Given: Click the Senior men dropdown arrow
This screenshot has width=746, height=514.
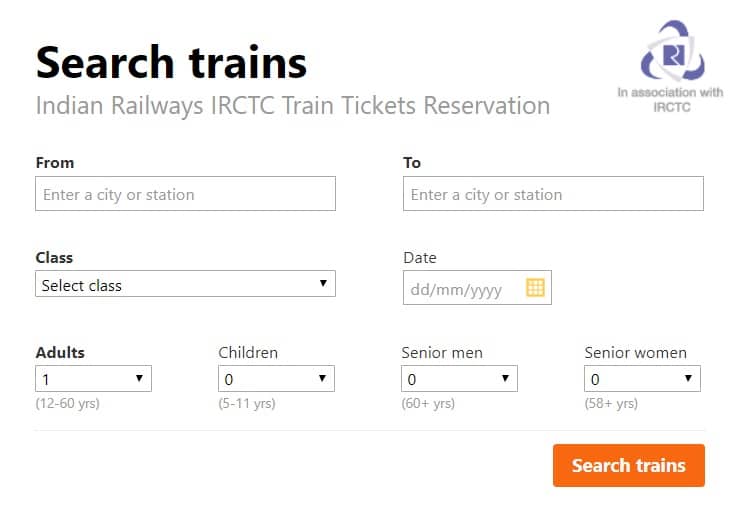Looking at the screenshot, I should coord(505,378).
